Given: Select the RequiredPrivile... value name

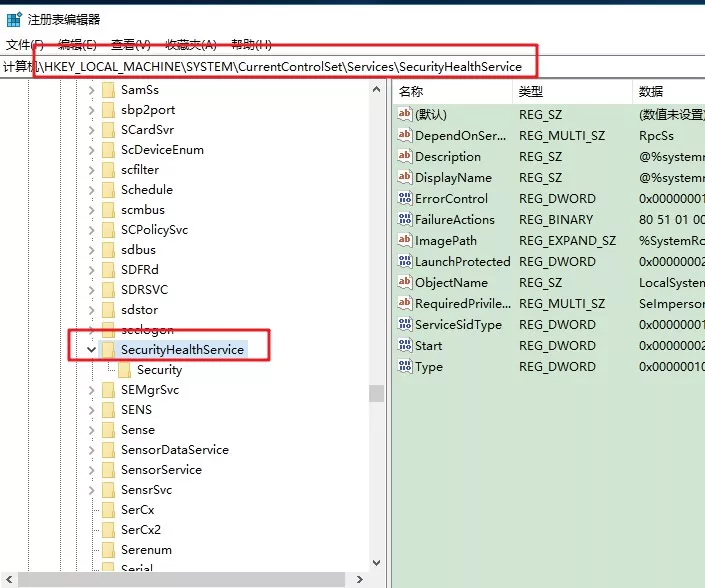Looking at the screenshot, I should tap(463, 303).
